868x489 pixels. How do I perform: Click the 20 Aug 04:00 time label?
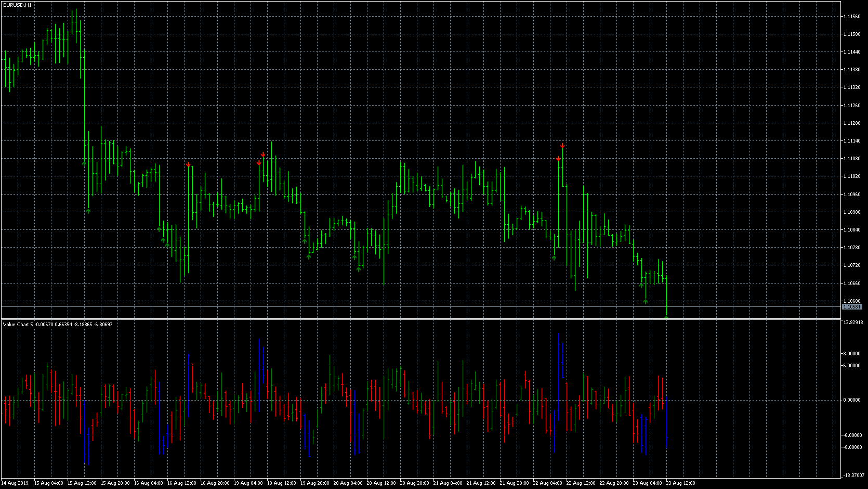point(348,483)
